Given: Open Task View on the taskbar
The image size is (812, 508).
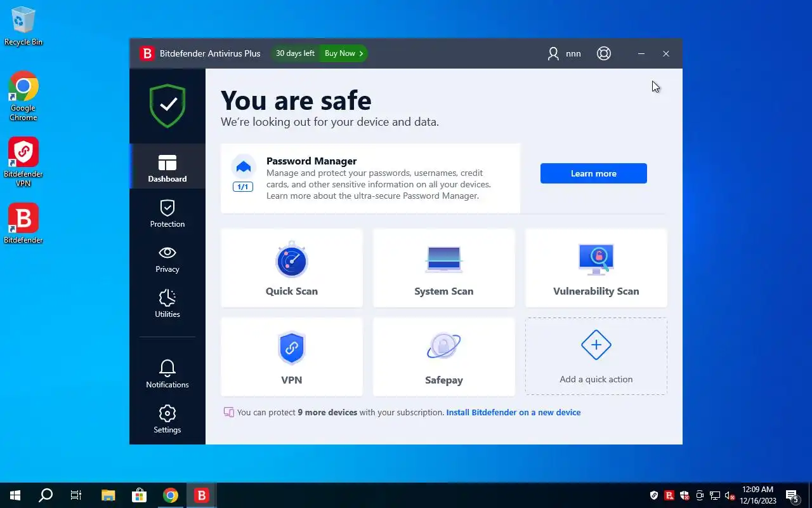Looking at the screenshot, I should 76,495.
